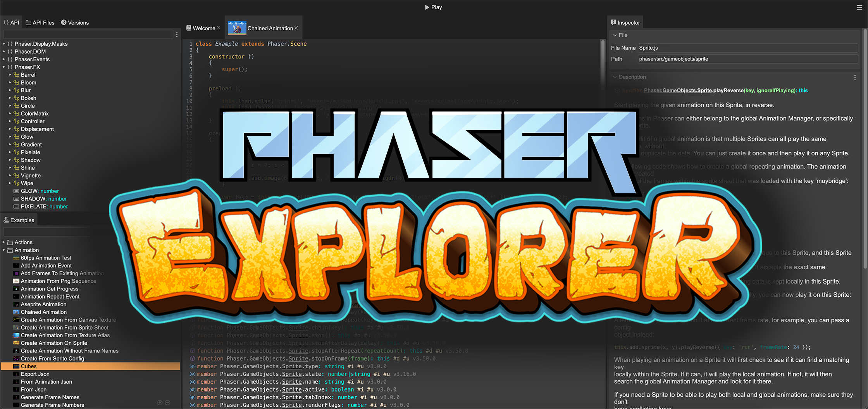Image resolution: width=868 pixels, height=409 pixels.
Task: Click the Glow class icon
Action: click(16, 137)
